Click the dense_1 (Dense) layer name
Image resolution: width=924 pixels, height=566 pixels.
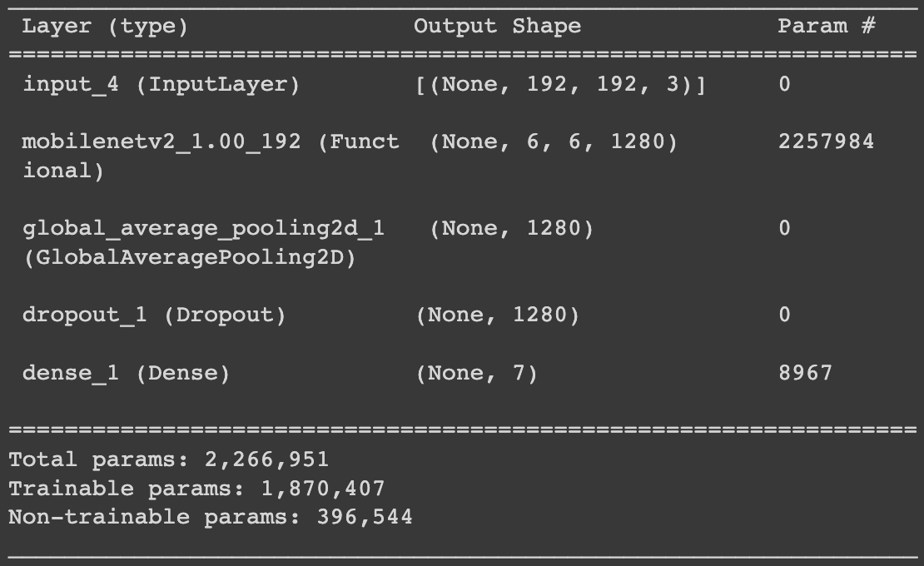127,373
